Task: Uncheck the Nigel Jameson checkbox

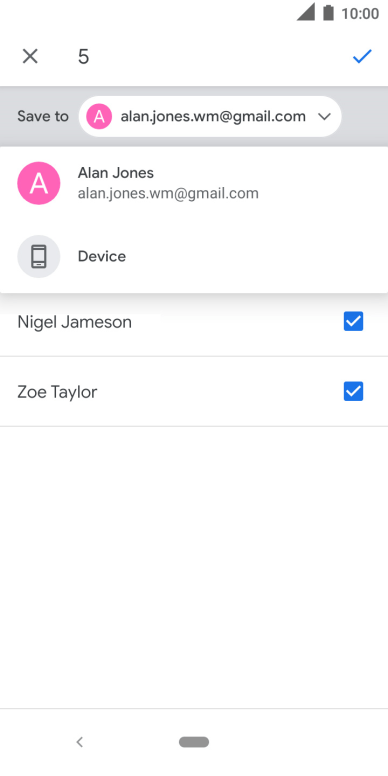Action: tap(353, 322)
